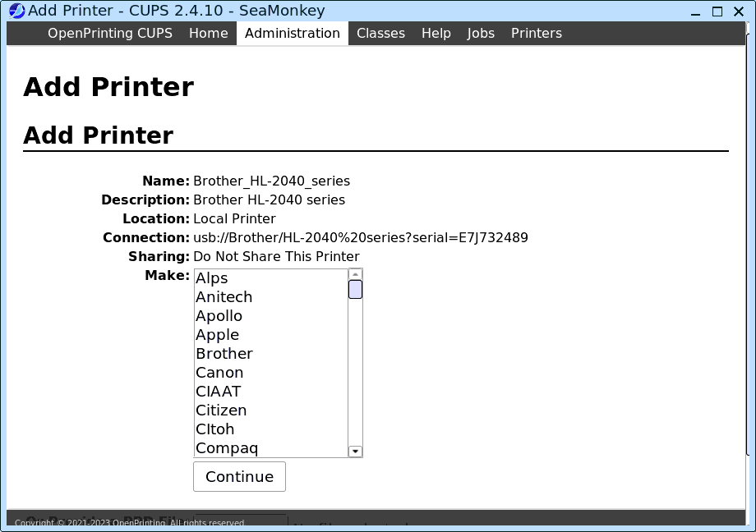The image size is (756, 532).
Task: Open the Help tab
Action: 436,33
